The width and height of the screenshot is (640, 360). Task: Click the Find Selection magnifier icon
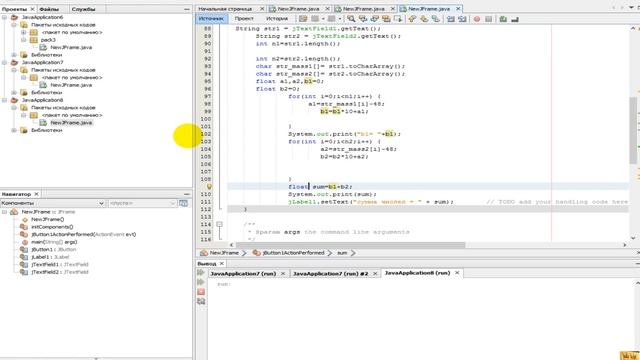351,19
